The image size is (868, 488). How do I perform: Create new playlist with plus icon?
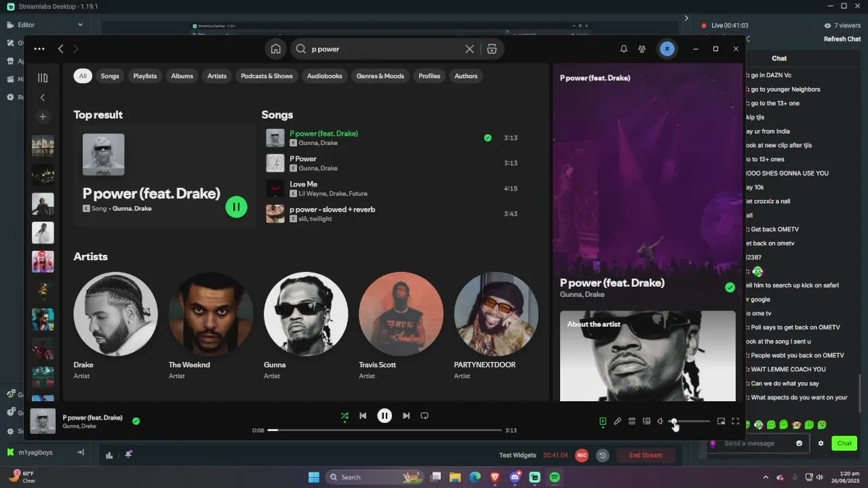[43, 117]
